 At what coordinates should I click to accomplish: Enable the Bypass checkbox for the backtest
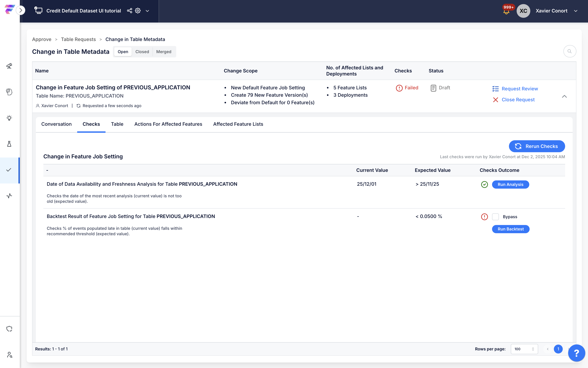click(495, 217)
